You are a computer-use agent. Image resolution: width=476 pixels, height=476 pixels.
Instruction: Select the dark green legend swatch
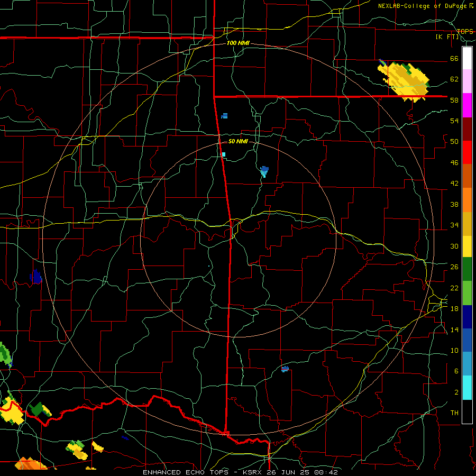[467, 269]
